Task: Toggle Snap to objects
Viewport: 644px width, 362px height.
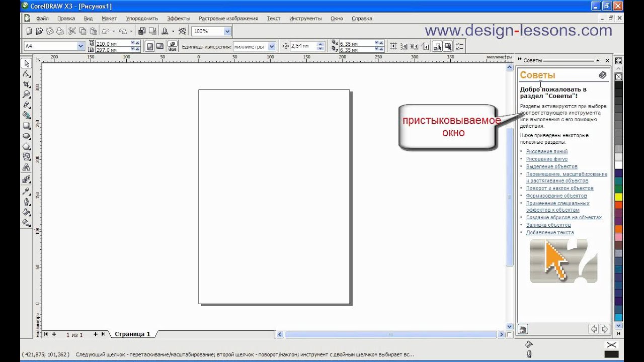Action: coord(415,46)
